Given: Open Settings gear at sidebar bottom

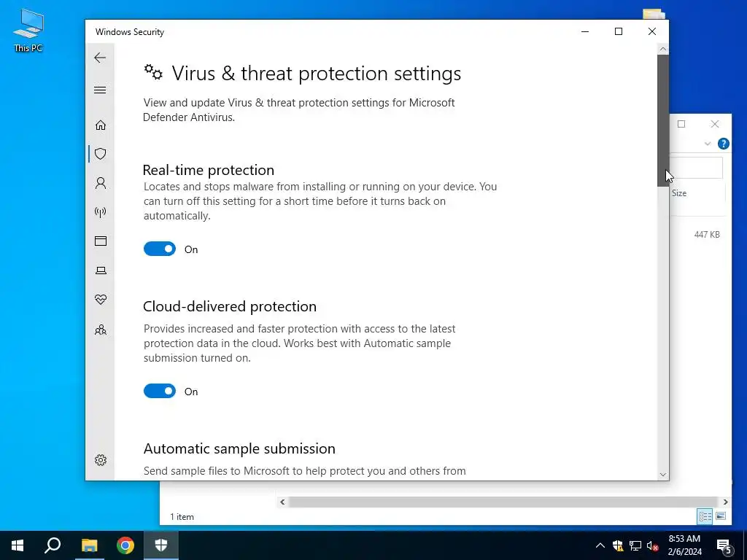Looking at the screenshot, I should [x=101, y=460].
